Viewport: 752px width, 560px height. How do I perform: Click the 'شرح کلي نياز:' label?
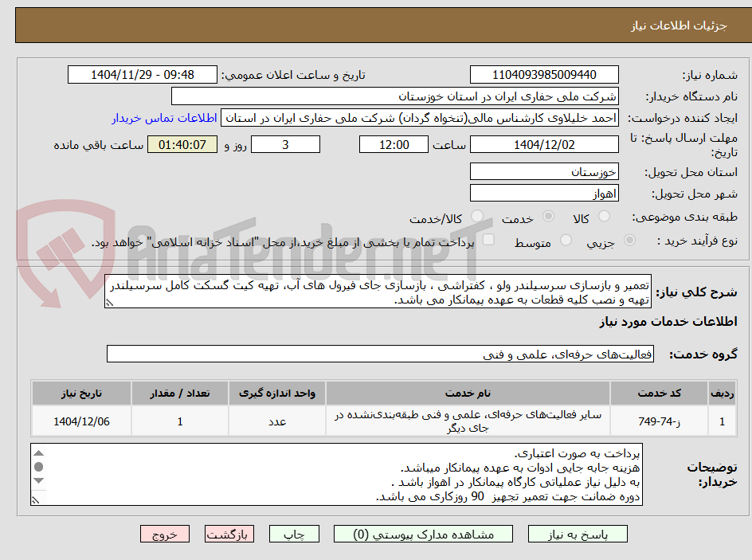(x=696, y=292)
